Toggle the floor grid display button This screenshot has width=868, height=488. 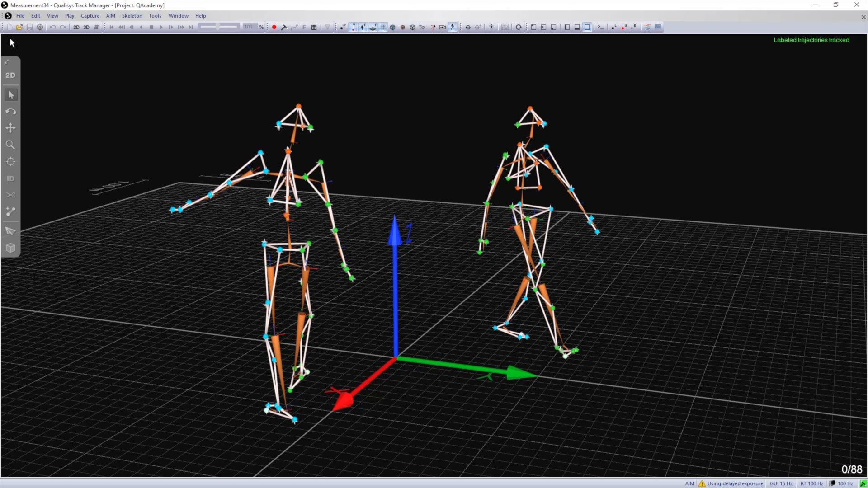click(383, 27)
